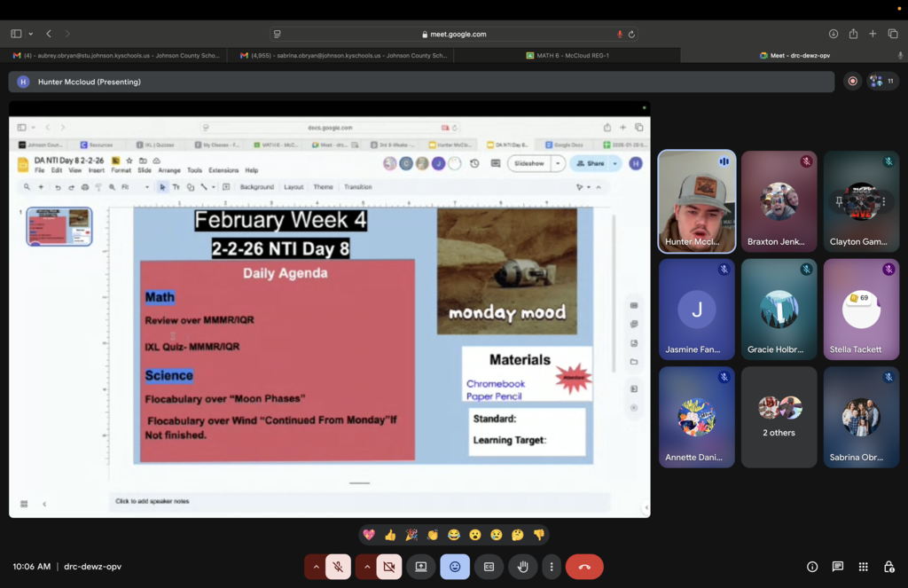Open host controls lock icon
The width and height of the screenshot is (908, 588).
(x=888, y=567)
